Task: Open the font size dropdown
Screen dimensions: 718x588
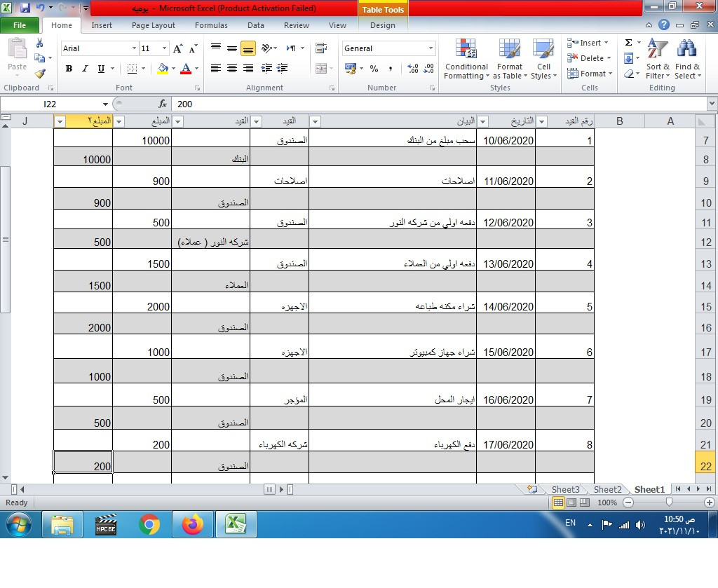Action: point(164,48)
